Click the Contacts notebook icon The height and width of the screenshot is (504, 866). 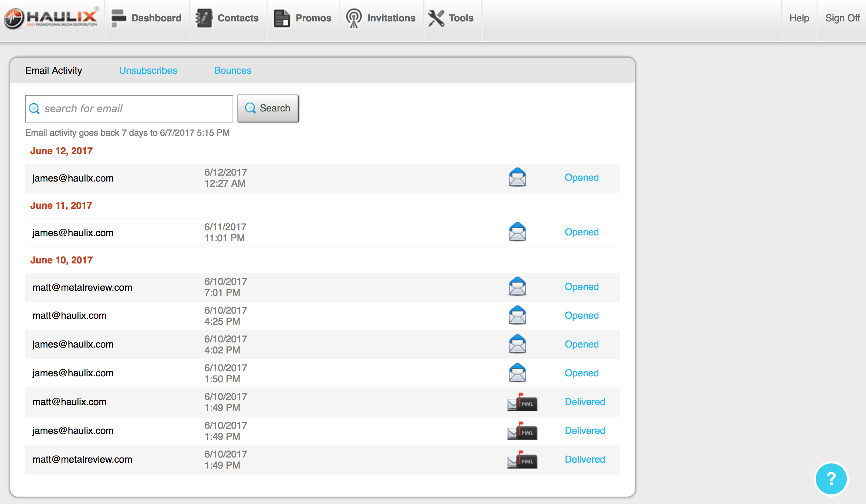click(204, 18)
